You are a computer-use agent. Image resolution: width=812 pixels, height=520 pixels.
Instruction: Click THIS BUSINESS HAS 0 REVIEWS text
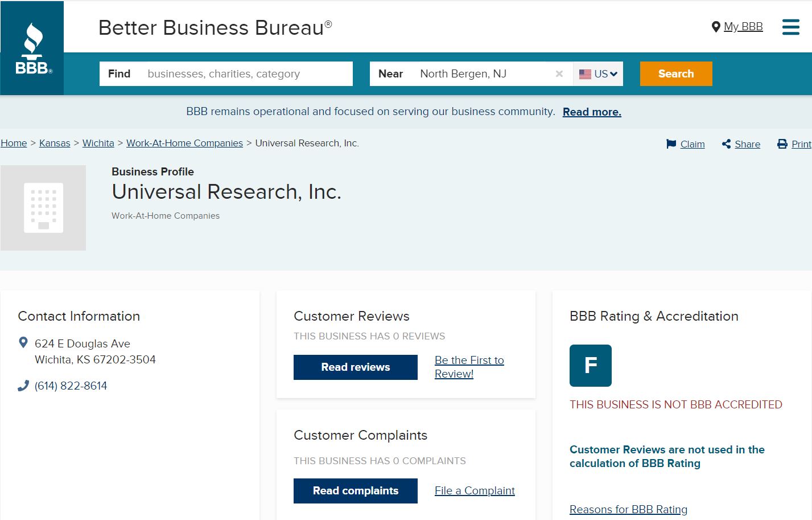point(369,337)
